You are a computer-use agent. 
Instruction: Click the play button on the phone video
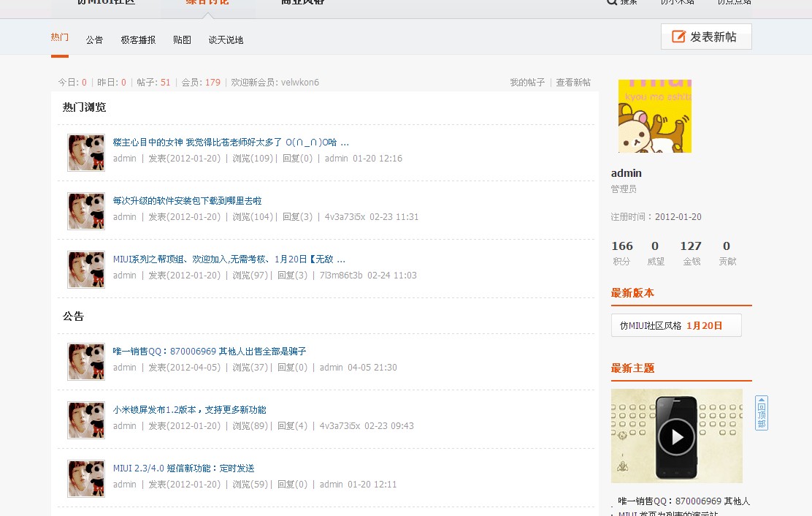coord(676,437)
